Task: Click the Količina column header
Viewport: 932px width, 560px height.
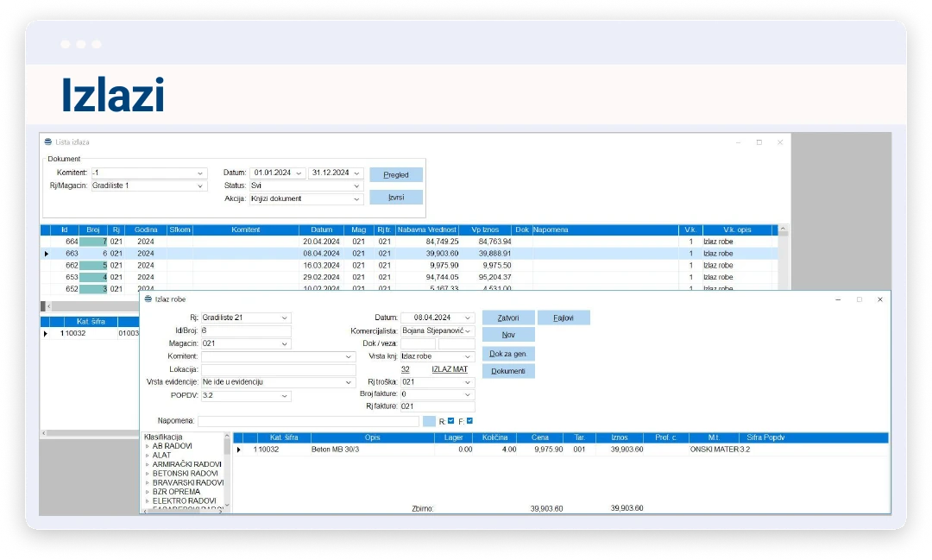Action: 494,437
